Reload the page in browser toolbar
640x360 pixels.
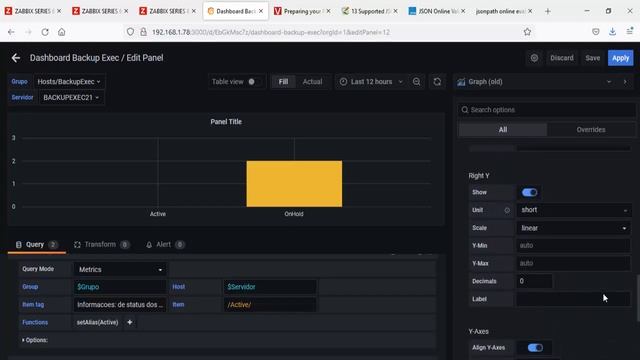click(45, 32)
